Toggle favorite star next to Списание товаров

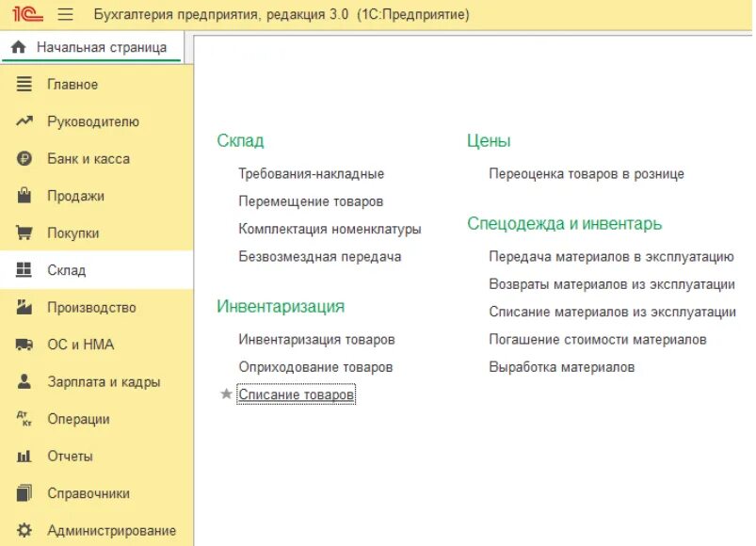tap(226, 393)
